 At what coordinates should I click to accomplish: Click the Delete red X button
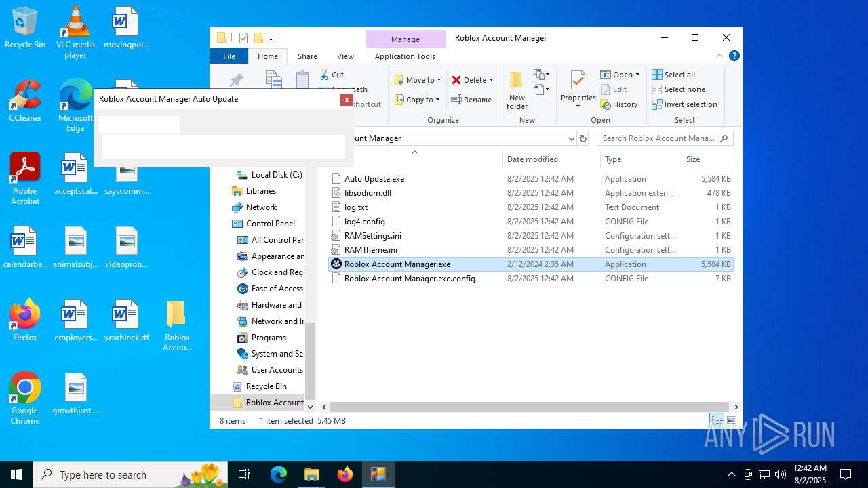click(x=473, y=80)
